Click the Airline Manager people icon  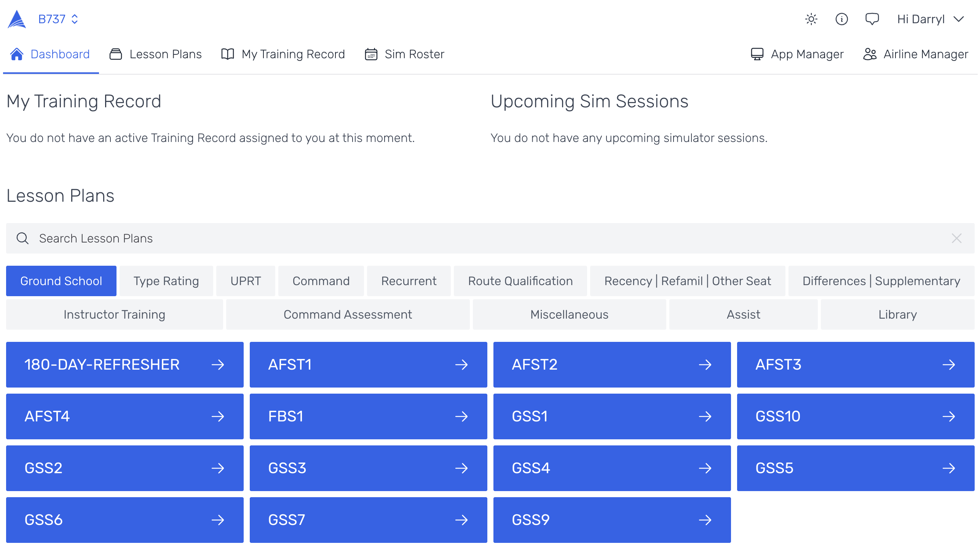pyautogui.click(x=870, y=54)
